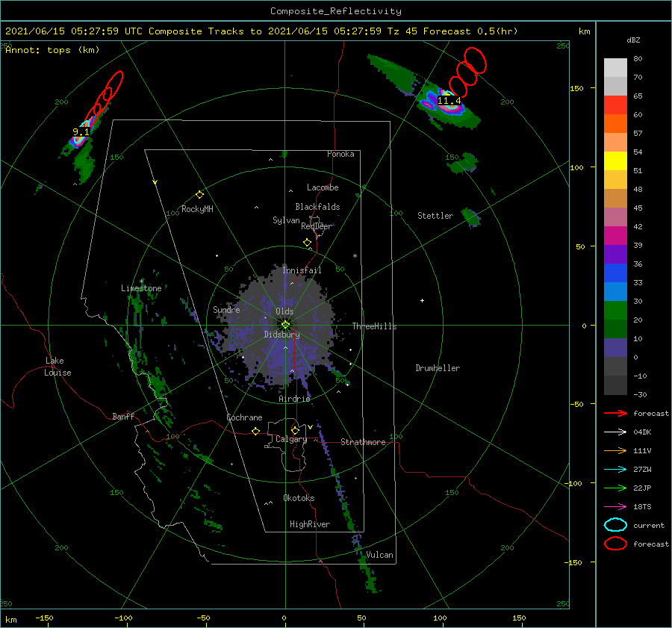Click the magenta 18TS arrow icon
Viewport: 672px width, 628px height.
pyautogui.click(x=615, y=507)
